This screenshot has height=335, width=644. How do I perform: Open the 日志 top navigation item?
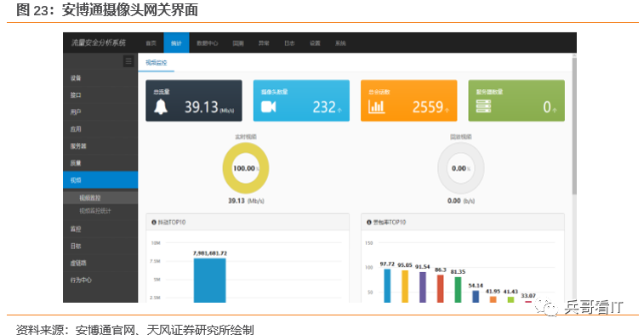pyautogui.click(x=289, y=43)
